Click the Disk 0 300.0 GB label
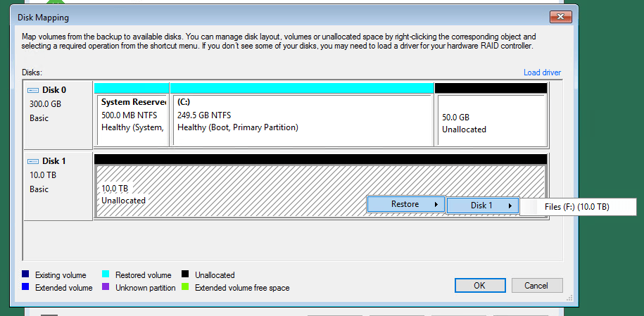 click(x=45, y=104)
